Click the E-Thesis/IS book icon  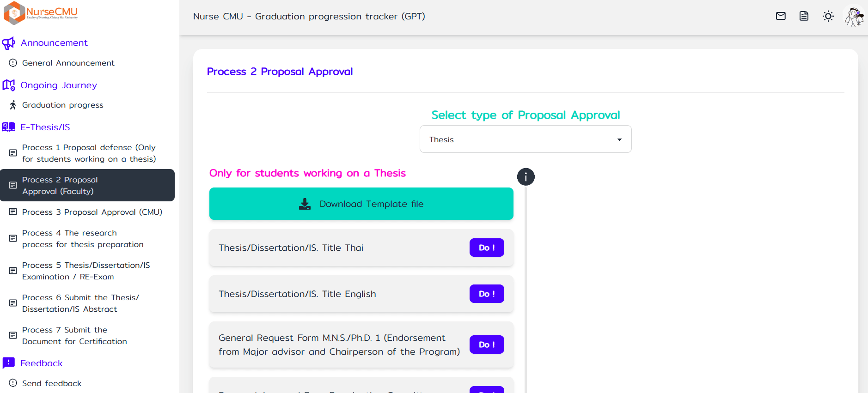click(x=9, y=127)
